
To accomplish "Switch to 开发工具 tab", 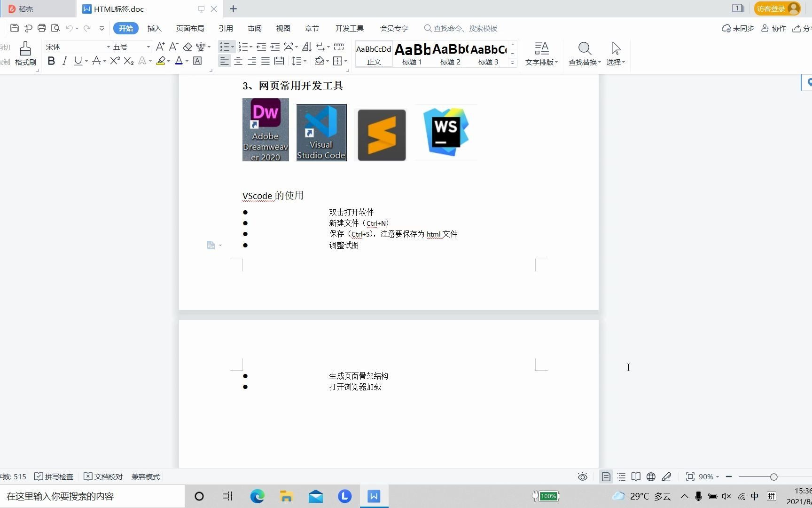I will pos(349,28).
